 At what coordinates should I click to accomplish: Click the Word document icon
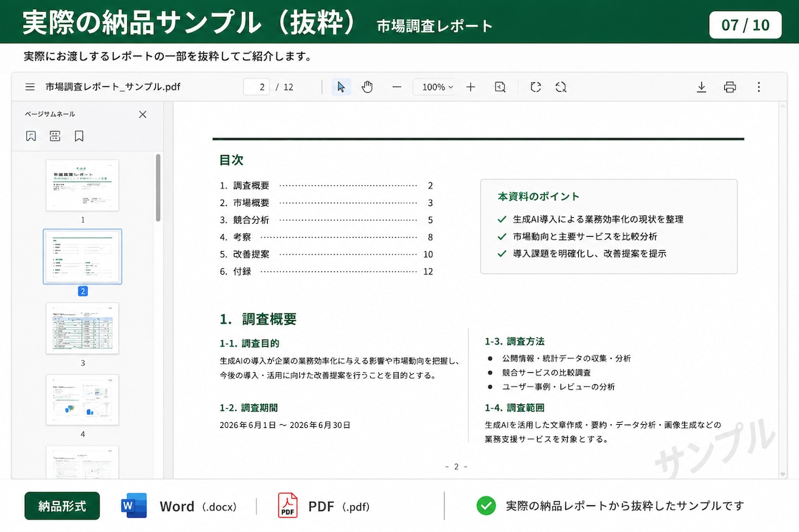[134, 506]
